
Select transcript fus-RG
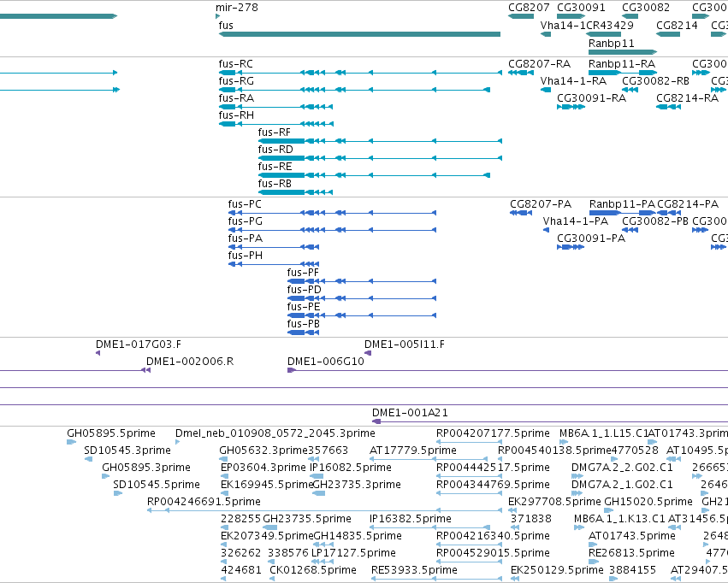tap(354, 90)
